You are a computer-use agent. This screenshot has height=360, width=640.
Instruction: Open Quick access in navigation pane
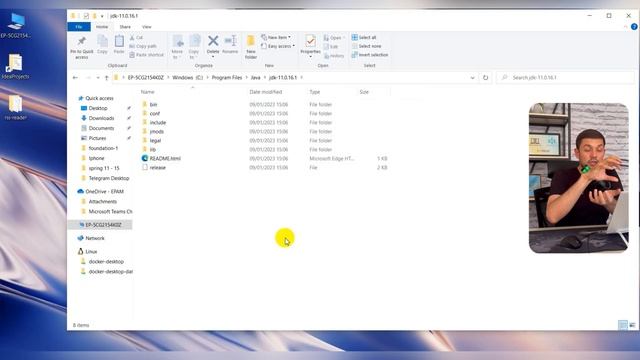99,98
